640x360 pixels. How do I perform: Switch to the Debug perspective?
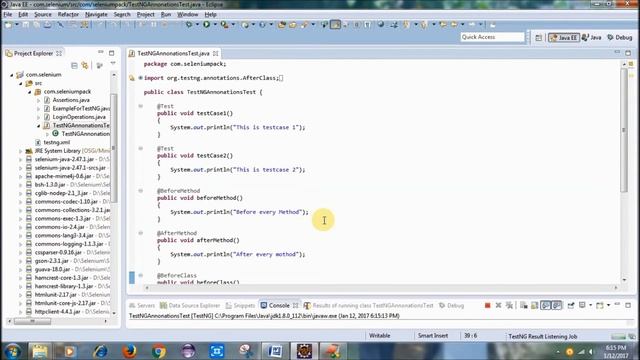(x=620, y=38)
